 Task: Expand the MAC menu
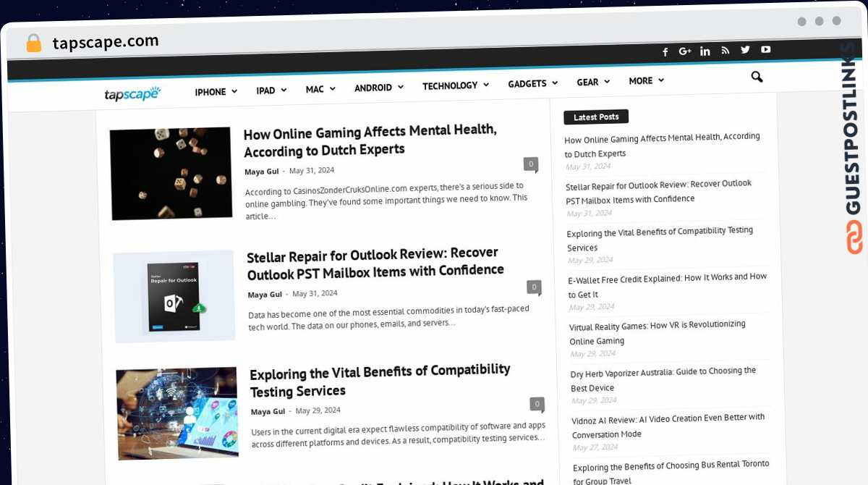coord(320,89)
